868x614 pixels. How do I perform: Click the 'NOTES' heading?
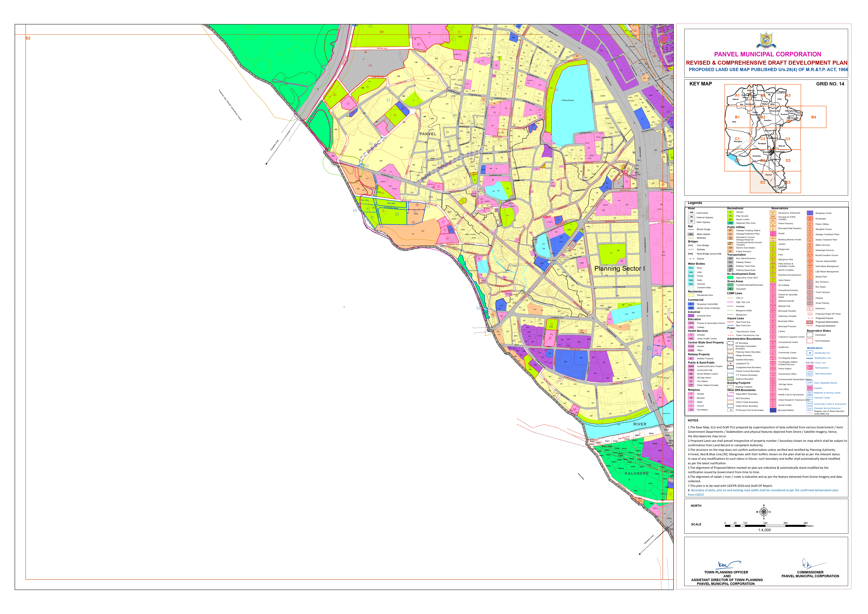(x=693, y=420)
